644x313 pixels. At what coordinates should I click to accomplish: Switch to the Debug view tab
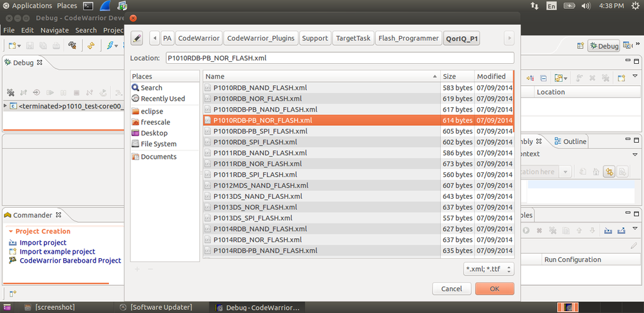[23, 63]
